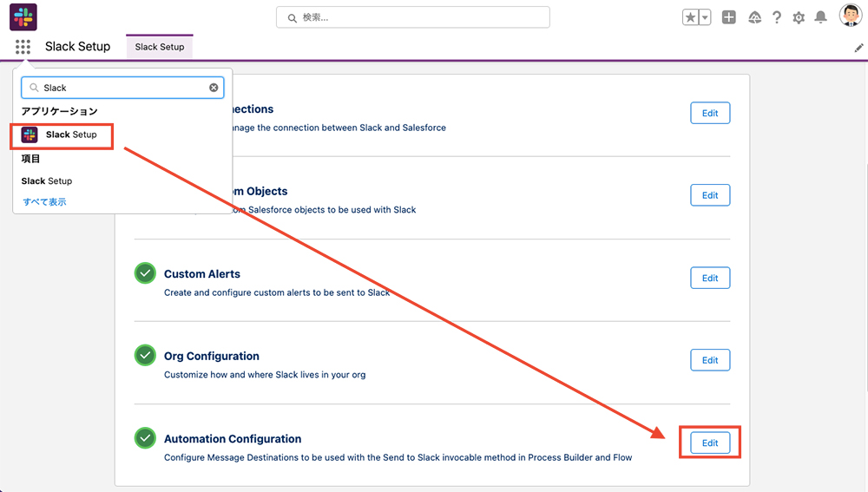The width and height of the screenshot is (868, 492).
Task: Switch to the Slack Setup tab
Action: point(160,47)
